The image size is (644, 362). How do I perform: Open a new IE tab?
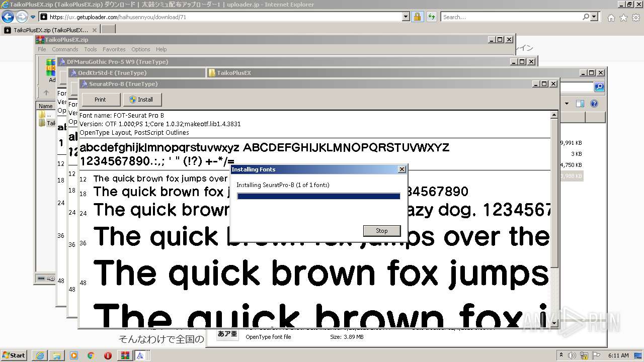108,30
